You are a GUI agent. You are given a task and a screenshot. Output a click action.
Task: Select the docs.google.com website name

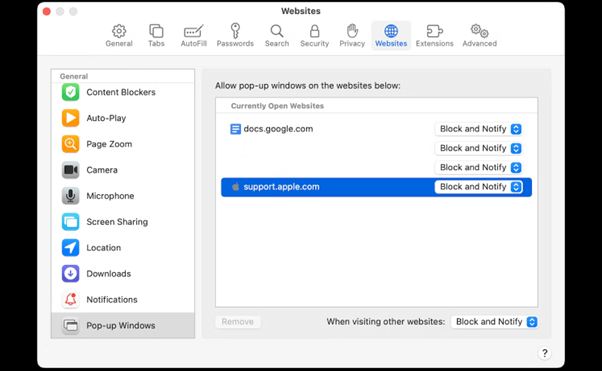[278, 129]
